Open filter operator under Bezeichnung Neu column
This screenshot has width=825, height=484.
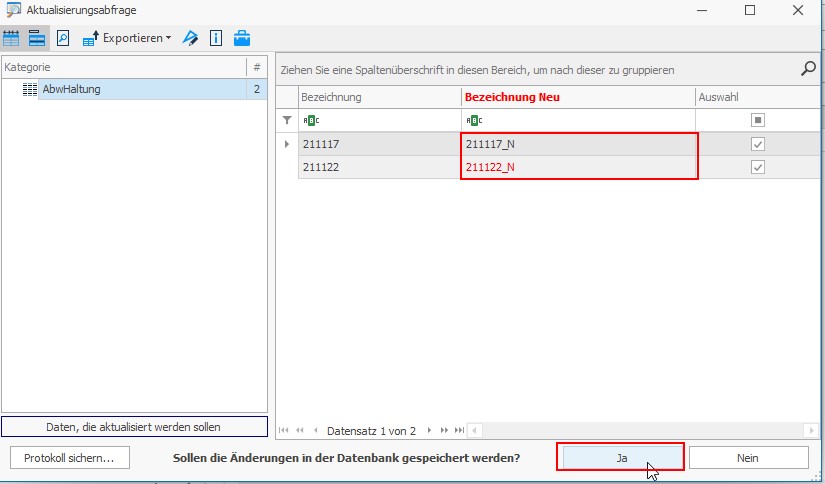click(x=473, y=120)
